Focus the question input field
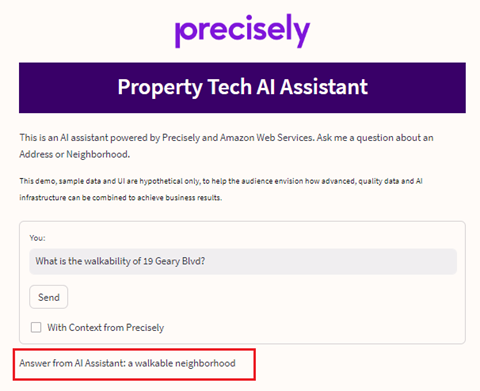This screenshot has height=391, width=480. coord(243,261)
